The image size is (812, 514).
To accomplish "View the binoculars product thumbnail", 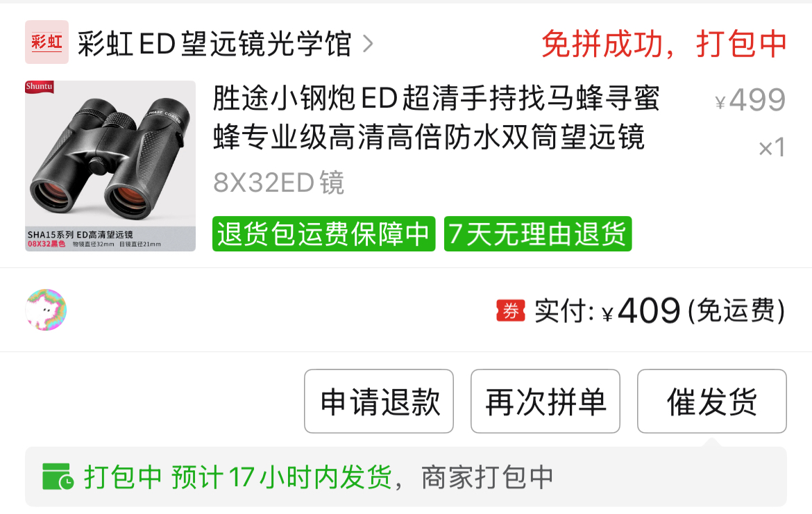I will pos(110,166).
